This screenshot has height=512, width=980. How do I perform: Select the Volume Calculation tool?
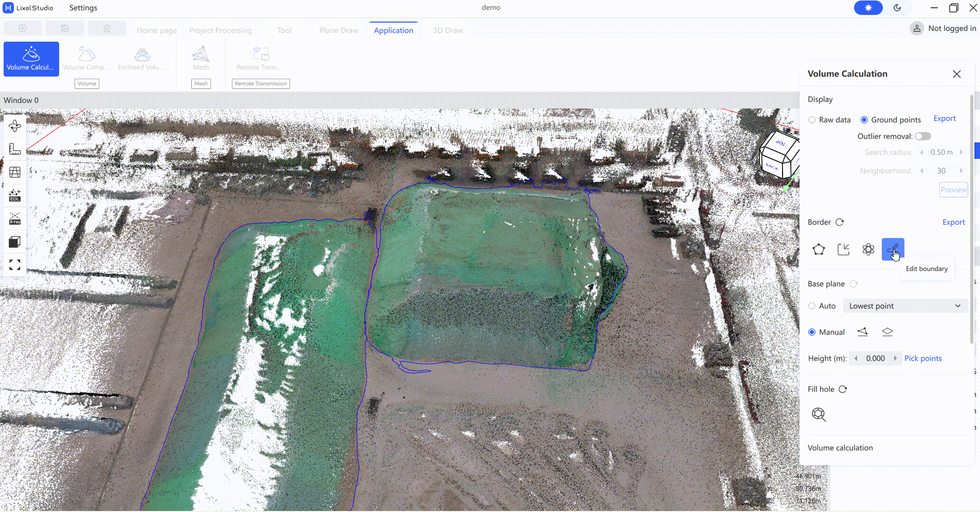coord(31,59)
